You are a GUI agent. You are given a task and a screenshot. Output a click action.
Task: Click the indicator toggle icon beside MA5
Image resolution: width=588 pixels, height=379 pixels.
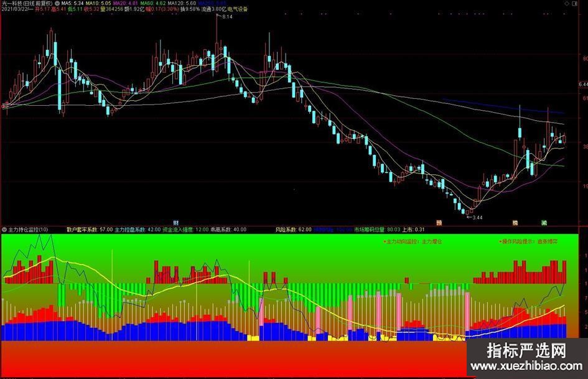pos(57,4)
